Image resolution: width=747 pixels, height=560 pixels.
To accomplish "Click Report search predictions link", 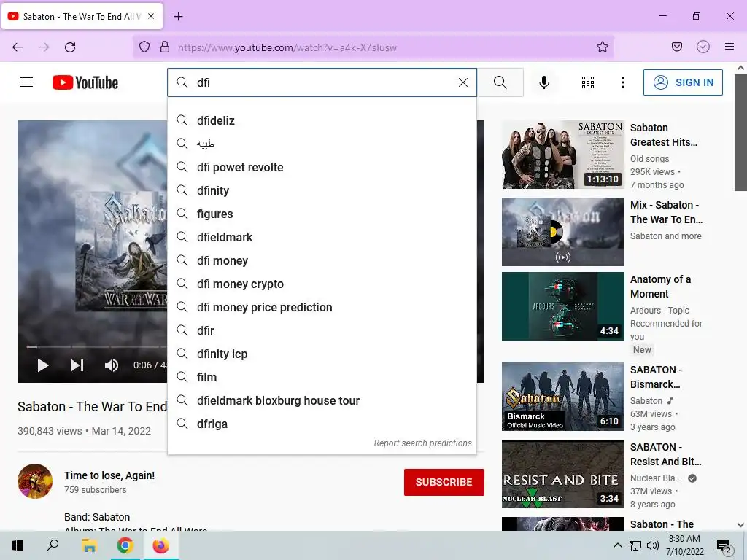I will [422, 443].
